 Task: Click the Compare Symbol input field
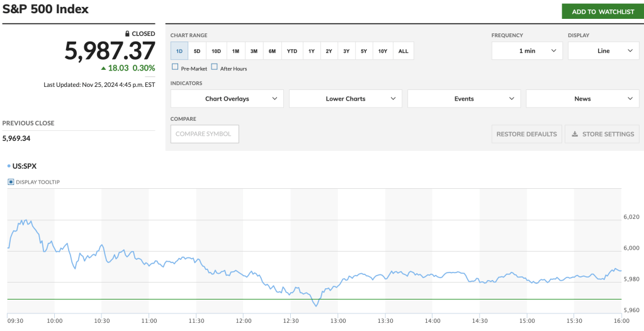[205, 134]
